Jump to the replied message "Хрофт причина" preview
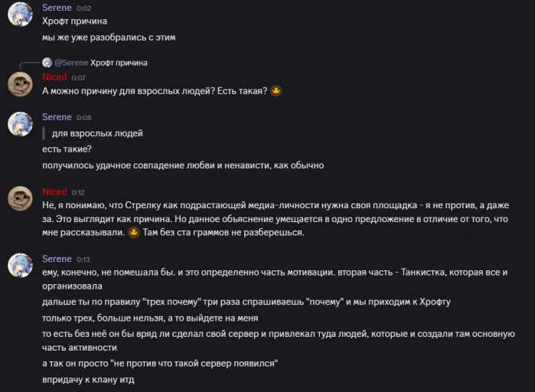Viewport: 535px width, 392px height. point(119,63)
